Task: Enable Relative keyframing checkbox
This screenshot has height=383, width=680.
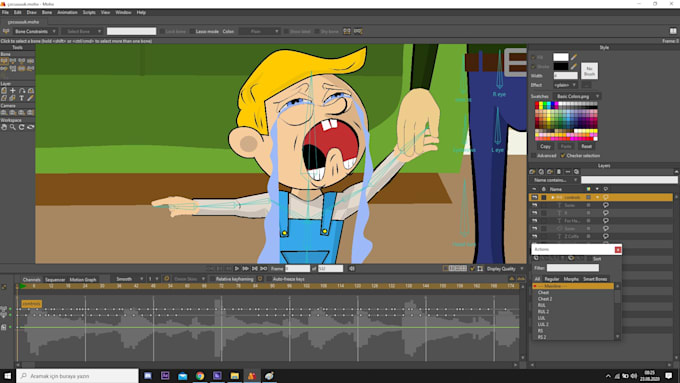Action: (212, 279)
